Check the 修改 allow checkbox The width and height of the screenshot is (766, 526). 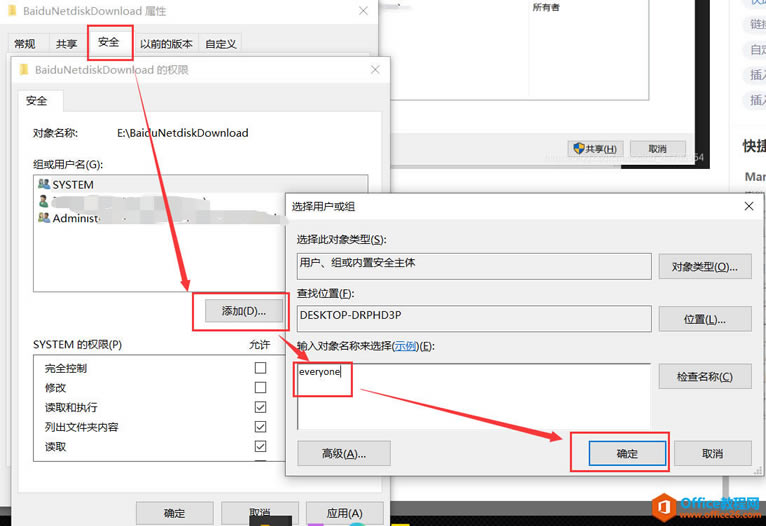[x=260, y=387]
